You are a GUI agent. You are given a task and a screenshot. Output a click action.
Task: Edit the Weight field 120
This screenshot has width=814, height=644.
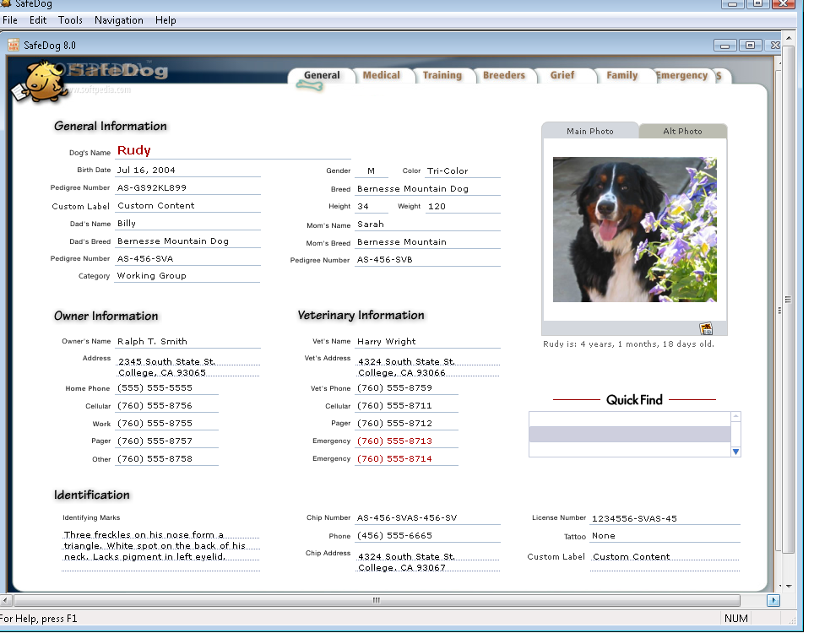pos(463,207)
